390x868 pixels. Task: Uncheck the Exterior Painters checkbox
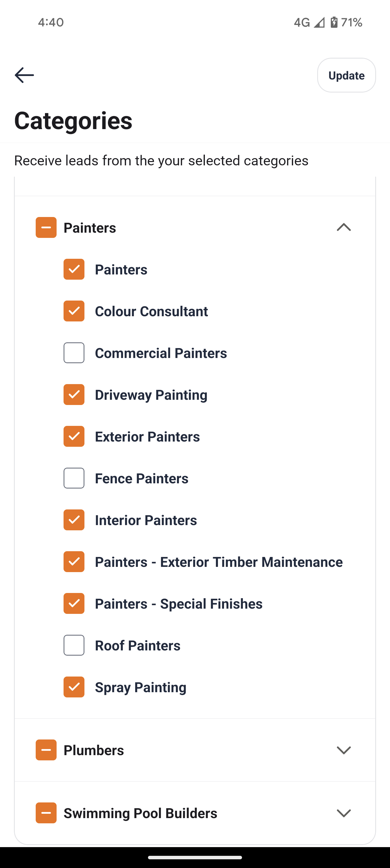click(74, 436)
